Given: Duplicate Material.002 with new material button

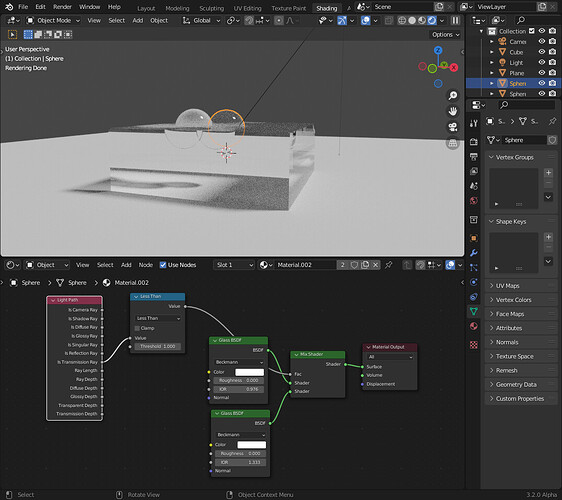Looking at the screenshot, I should (x=365, y=265).
